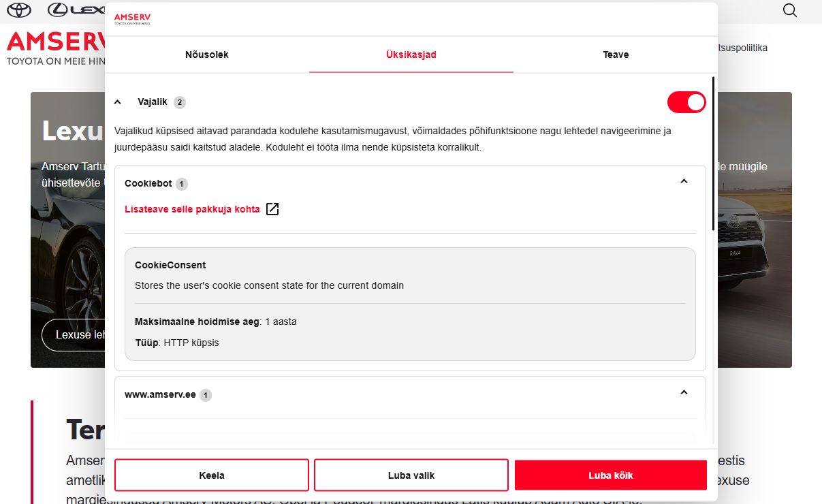Image resolution: width=822 pixels, height=504 pixels.
Task: Click the 'Maksimaalne hoidmise aeg: 1 aasta' line
Action: [216, 321]
